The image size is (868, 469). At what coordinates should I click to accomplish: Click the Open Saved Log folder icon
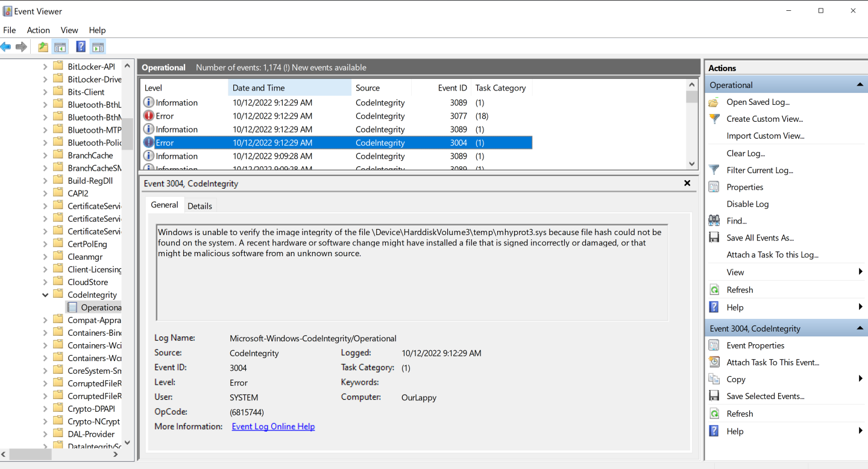(x=714, y=102)
